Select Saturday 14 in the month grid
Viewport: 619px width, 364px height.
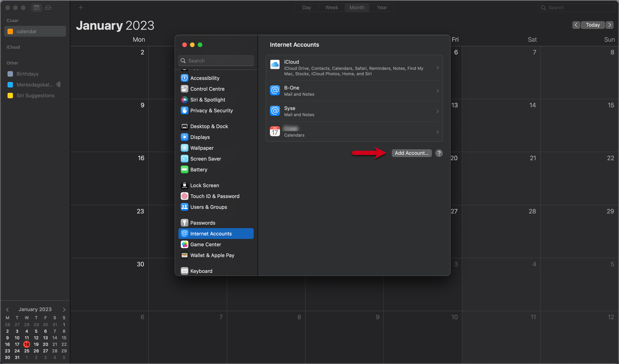click(501, 125)
